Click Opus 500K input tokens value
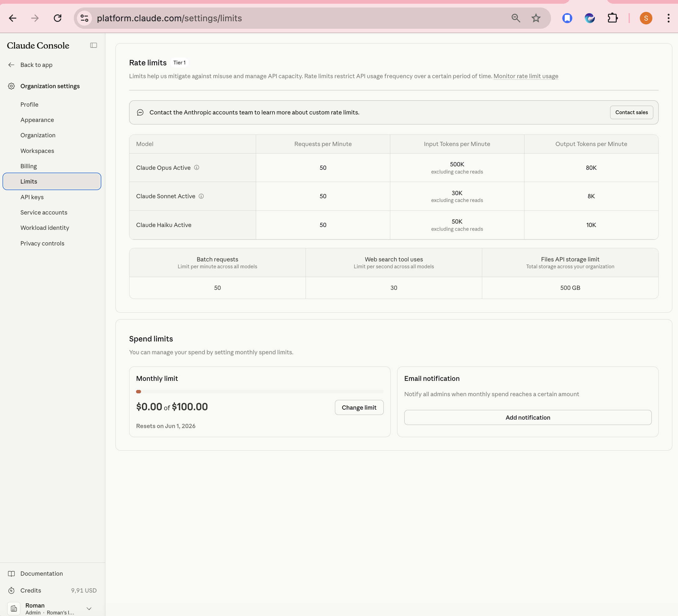Viewport: 678px width, 616px height. point(457,164)
